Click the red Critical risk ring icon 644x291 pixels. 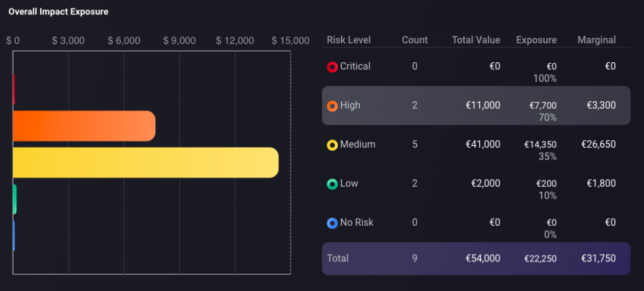(332, 67)
